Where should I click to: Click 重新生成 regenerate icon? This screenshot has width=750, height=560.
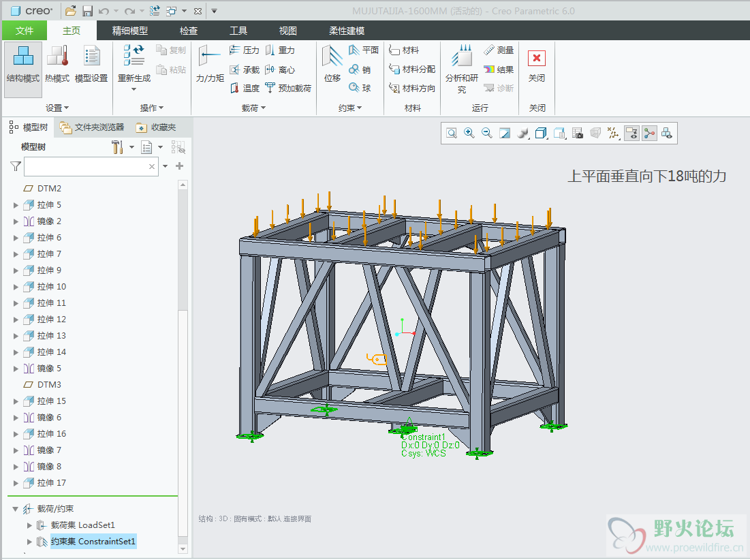[134, 55]
